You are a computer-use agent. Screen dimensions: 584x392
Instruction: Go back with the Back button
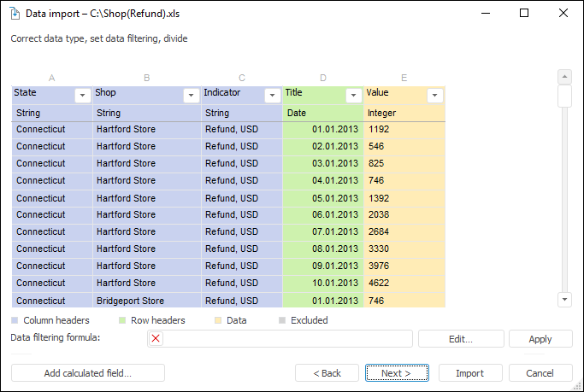tap(327, 373)
